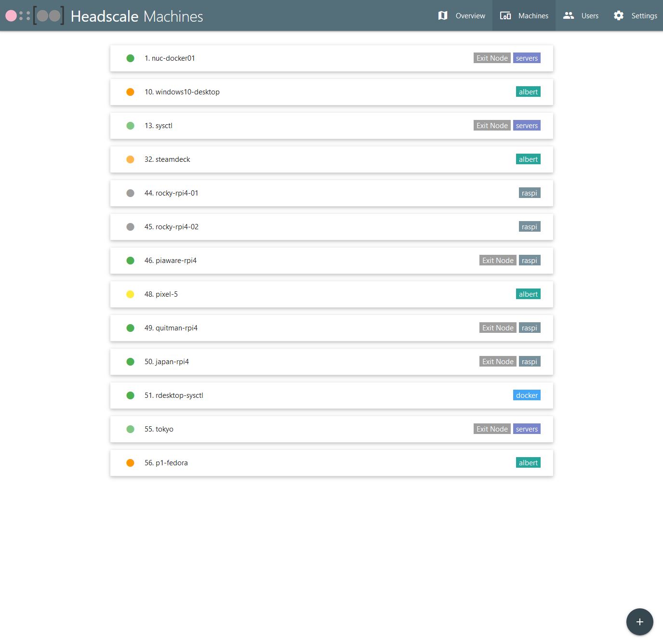
Task: Click albert badge on windows10-desktop
Action: click(x=528, y=92)
